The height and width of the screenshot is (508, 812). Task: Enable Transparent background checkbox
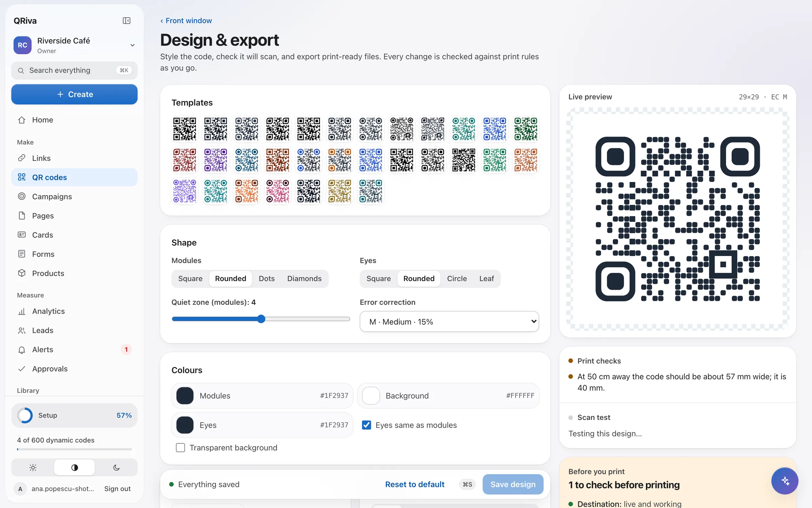click(x=180, y=448)
